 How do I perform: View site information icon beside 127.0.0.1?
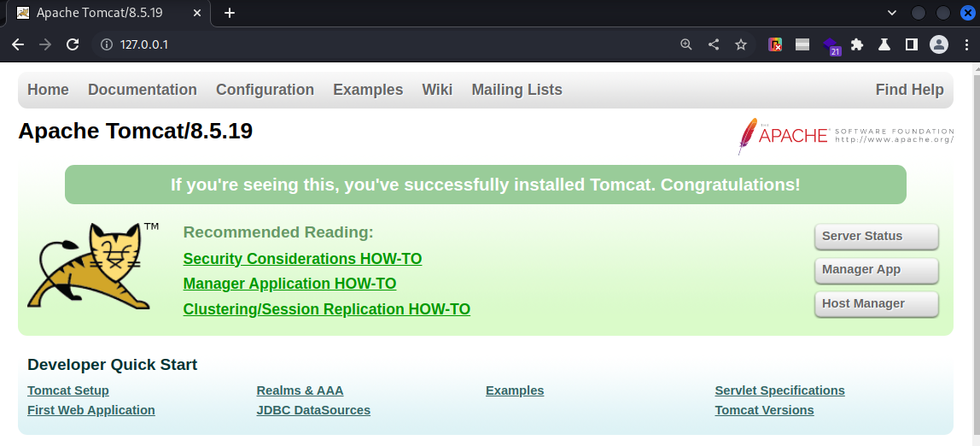point(106,44)
